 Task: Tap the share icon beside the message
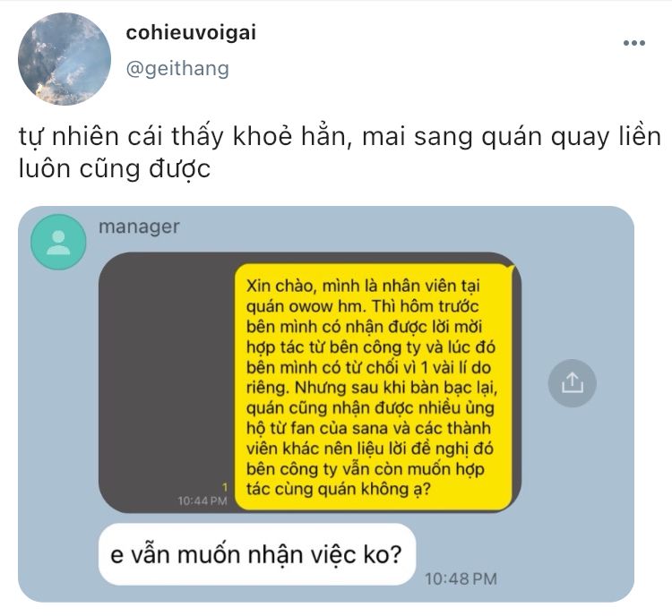(x=572, y=382)
